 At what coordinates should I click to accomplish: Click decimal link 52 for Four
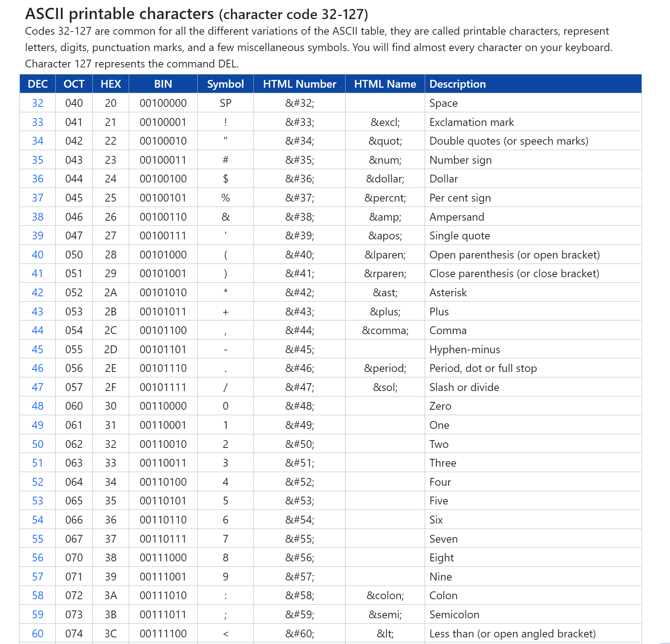37,482
